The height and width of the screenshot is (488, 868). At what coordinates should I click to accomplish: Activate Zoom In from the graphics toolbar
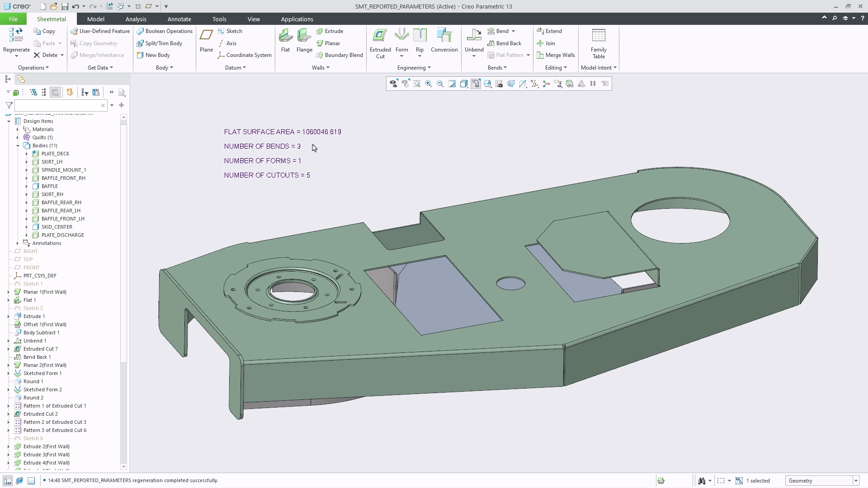(x=429, y=84)
